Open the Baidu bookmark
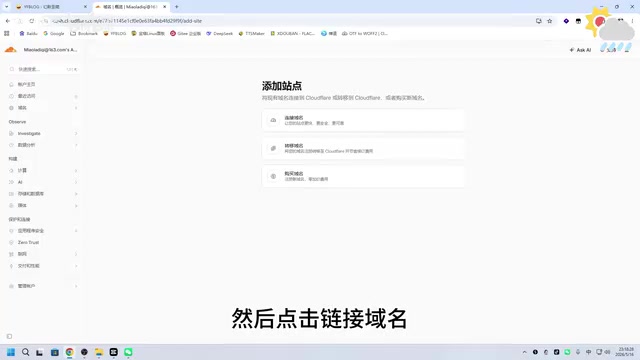Viewport: 640px width, 360px height. point(28,33)
